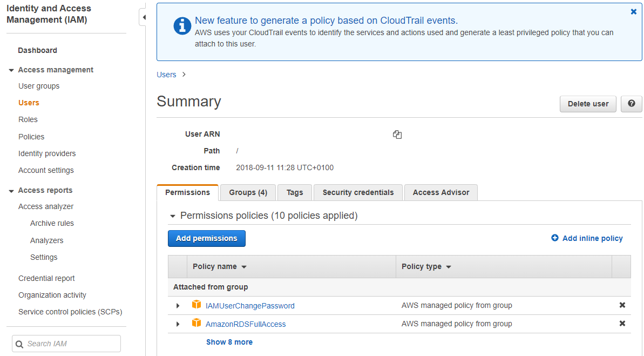Viewport: 644px width, 356px height.
Task: Switch to the Security credentials tab
Action: coord(358,192)
